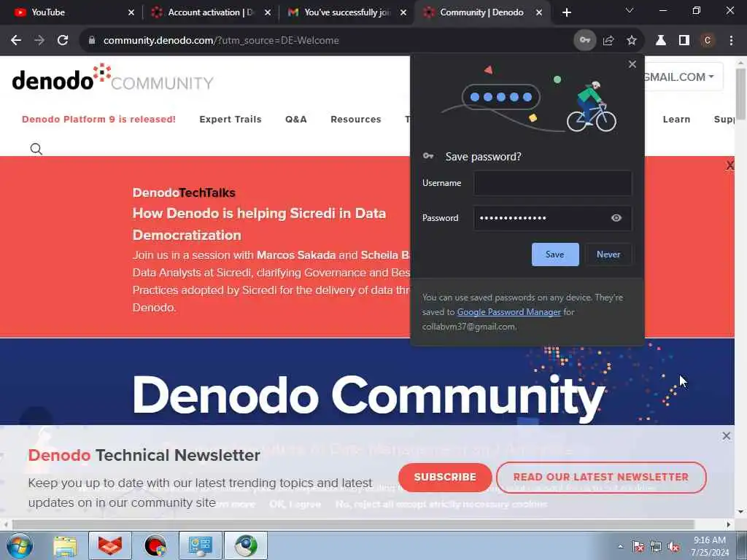Click the site padlock icon
The height and width of the screenshot is (560, 747).
click(92, 41)
